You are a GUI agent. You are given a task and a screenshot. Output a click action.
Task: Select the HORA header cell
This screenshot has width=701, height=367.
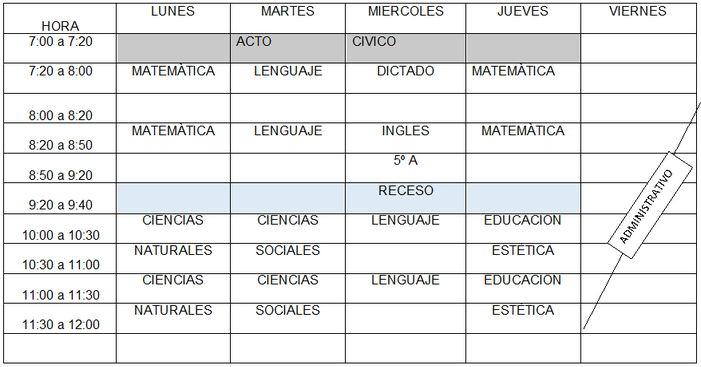click(x=60, y=18)
